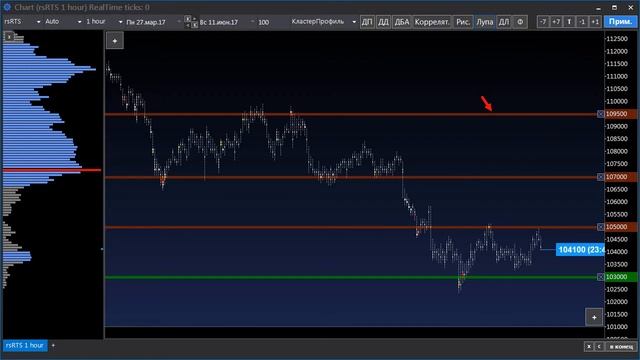Select the red horizontal line at 105000
Image resolution: width=640 pixels, height=360 pixels.
tap(351, 227)
